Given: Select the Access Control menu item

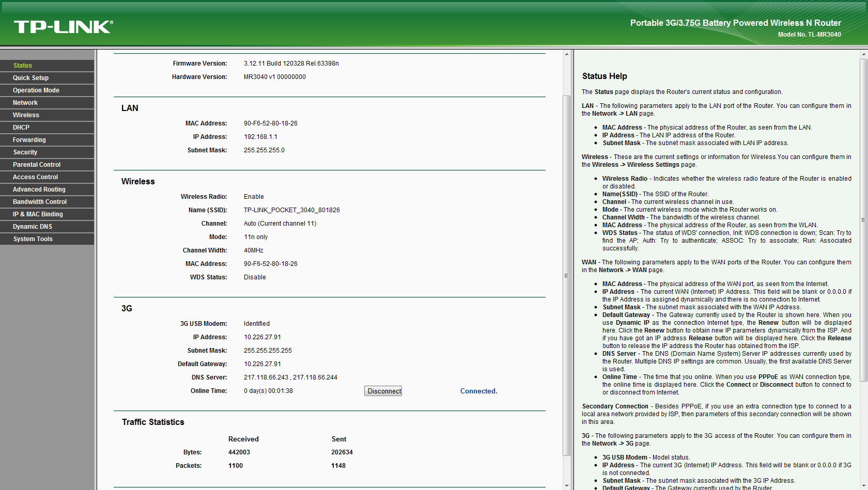Looking at the screenshot, I should coord(47,177).
